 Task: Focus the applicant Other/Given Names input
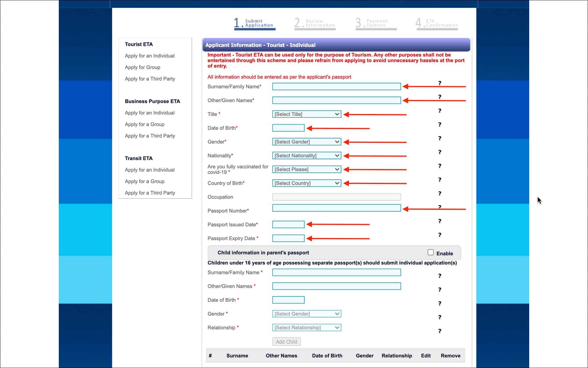pyautogui.click(x=337, y=100)
